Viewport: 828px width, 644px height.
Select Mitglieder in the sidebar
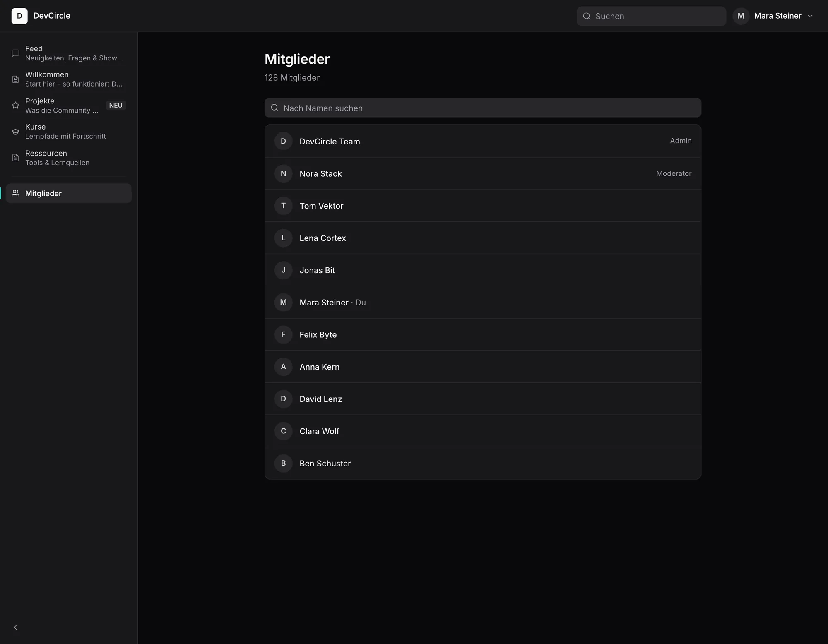click(69, 193)
